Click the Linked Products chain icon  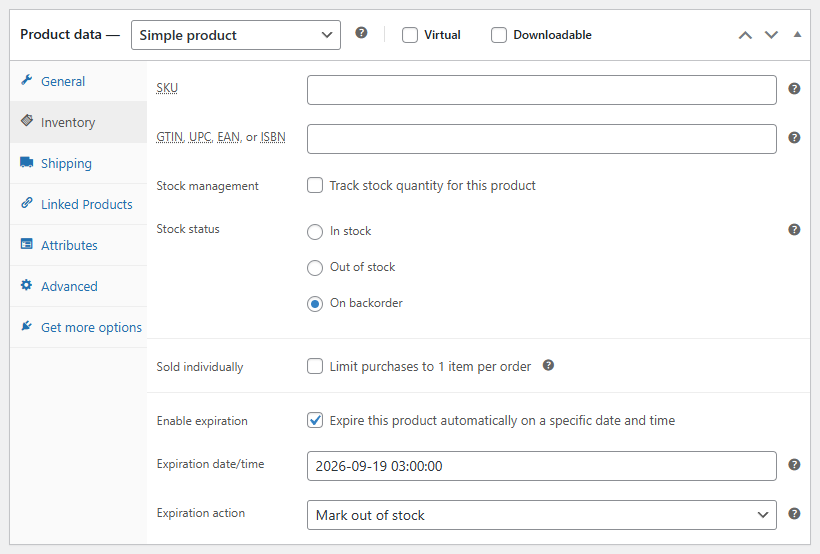(x=27, y=203)
